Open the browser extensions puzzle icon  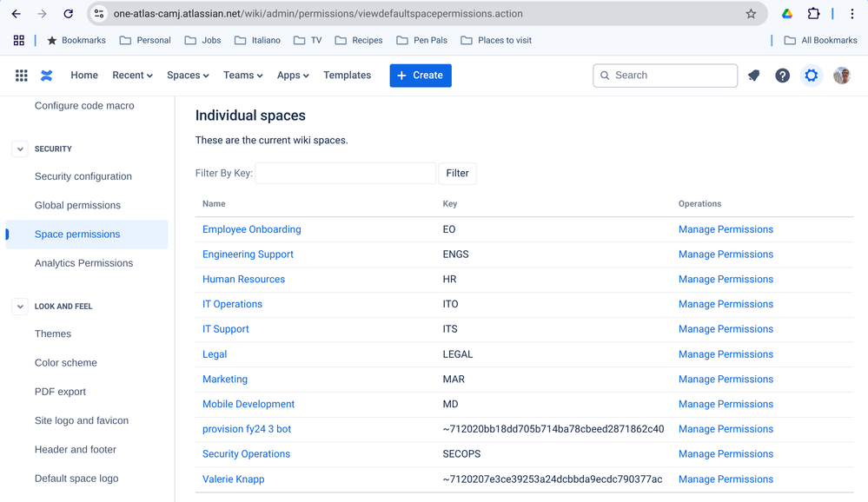pyautogui.click(x=813, y=14)
